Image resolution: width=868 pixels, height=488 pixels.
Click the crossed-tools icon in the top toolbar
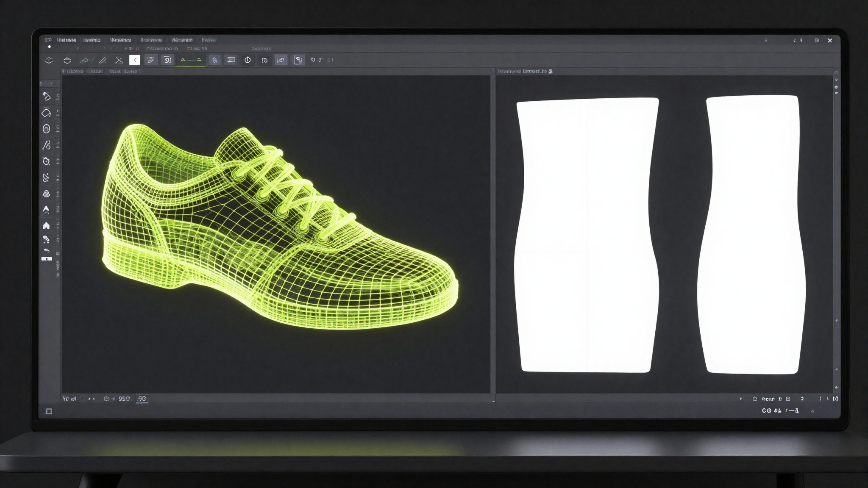pos(119,60)
